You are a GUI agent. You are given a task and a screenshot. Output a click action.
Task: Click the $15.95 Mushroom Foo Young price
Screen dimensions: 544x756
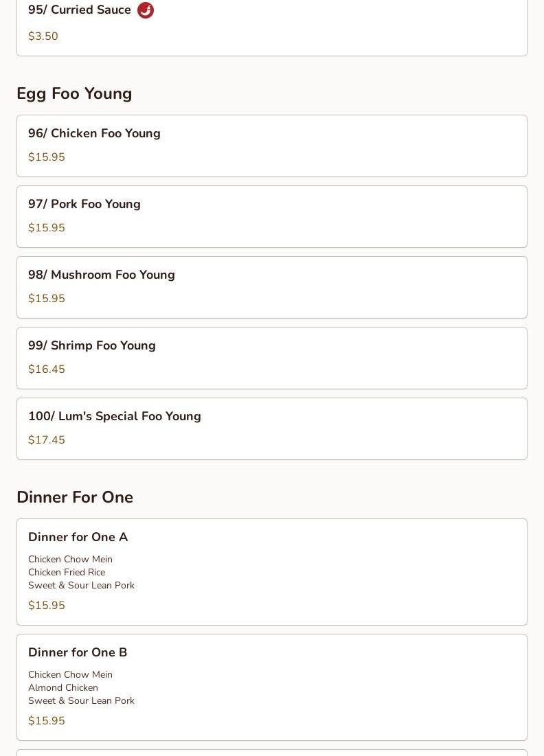(x=47, y=299)
